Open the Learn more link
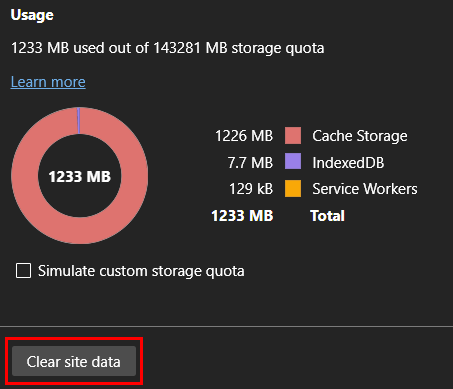 (x=48, y=82)
